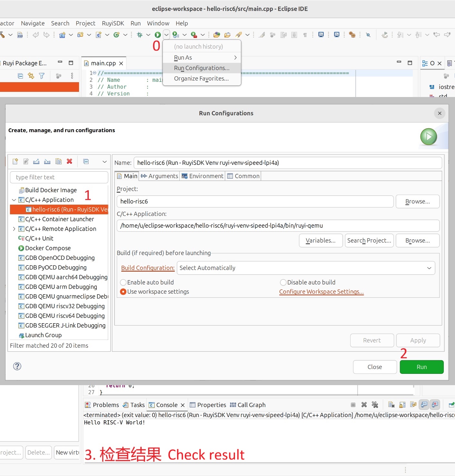Click the Export launch configuration icon
455x476 pixels.
coord(36,161)
